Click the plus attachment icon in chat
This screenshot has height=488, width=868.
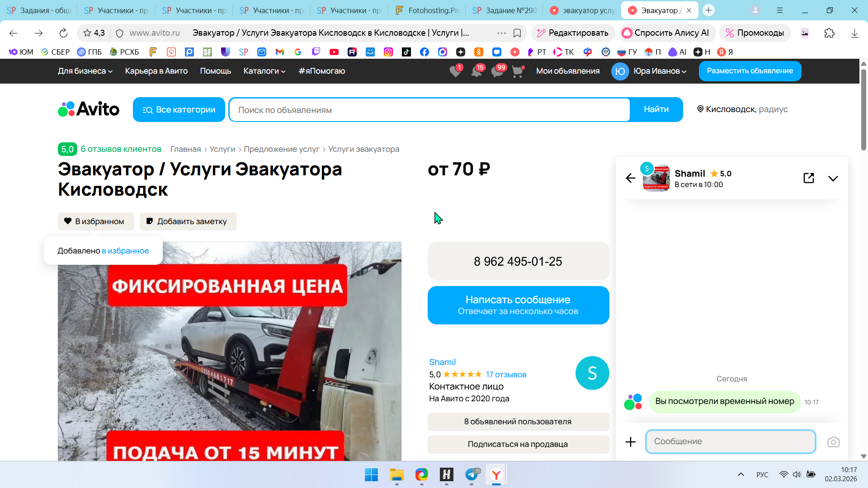point(630,442)
